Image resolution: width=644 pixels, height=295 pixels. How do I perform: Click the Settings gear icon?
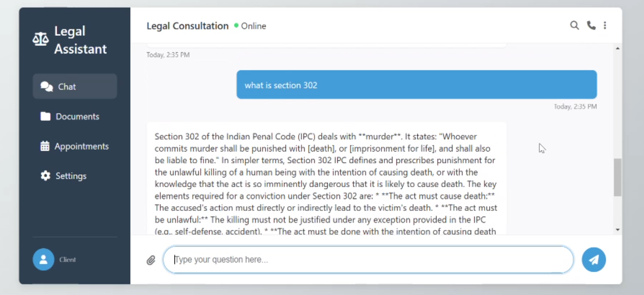point(45,176)
